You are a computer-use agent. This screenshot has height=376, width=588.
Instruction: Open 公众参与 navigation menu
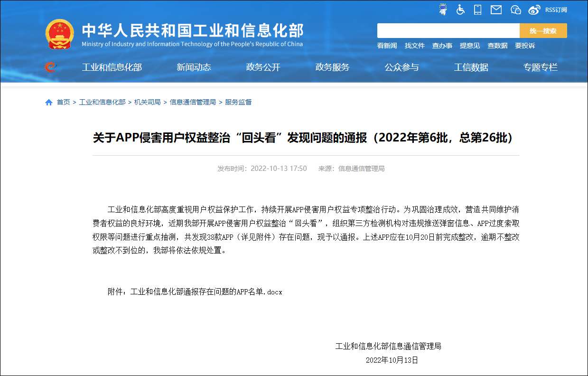401,67
